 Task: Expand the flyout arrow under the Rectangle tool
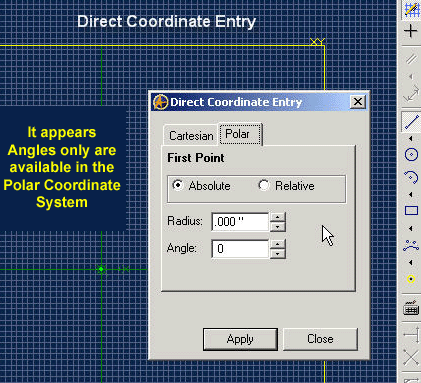pos(411,228)
